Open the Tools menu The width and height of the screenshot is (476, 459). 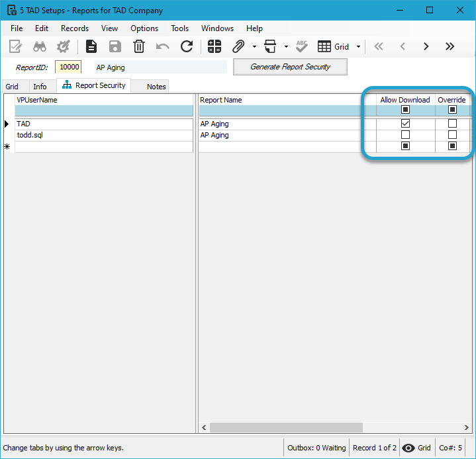click(x=179, y=28)
